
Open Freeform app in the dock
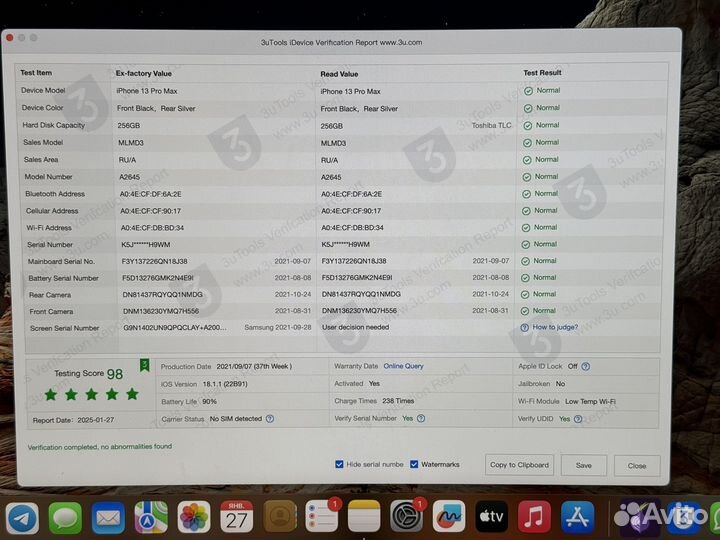449,517
